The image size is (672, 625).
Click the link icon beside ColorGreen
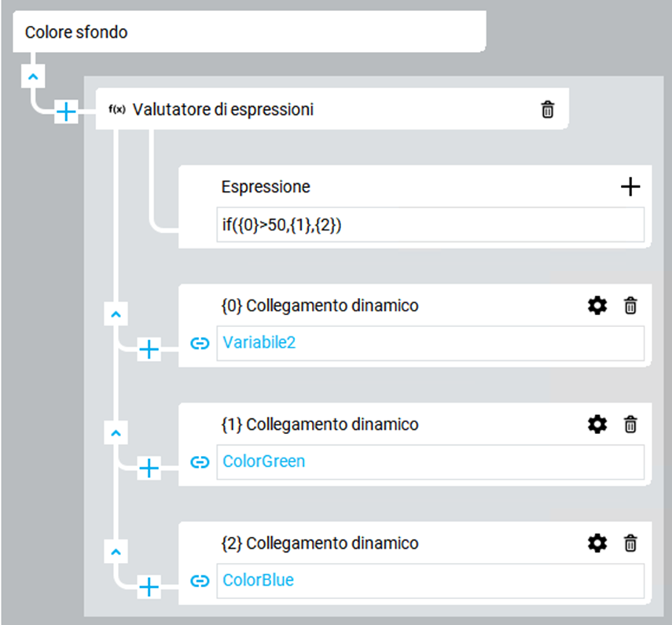pos(200,461)
